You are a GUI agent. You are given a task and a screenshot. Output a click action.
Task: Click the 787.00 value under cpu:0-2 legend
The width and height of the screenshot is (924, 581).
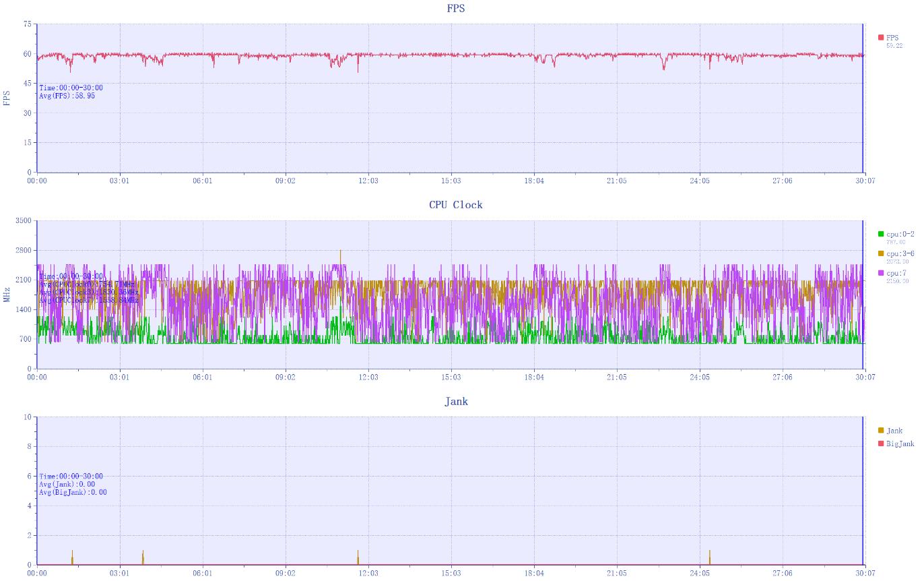pyautogui.click(x=896, y=241)
